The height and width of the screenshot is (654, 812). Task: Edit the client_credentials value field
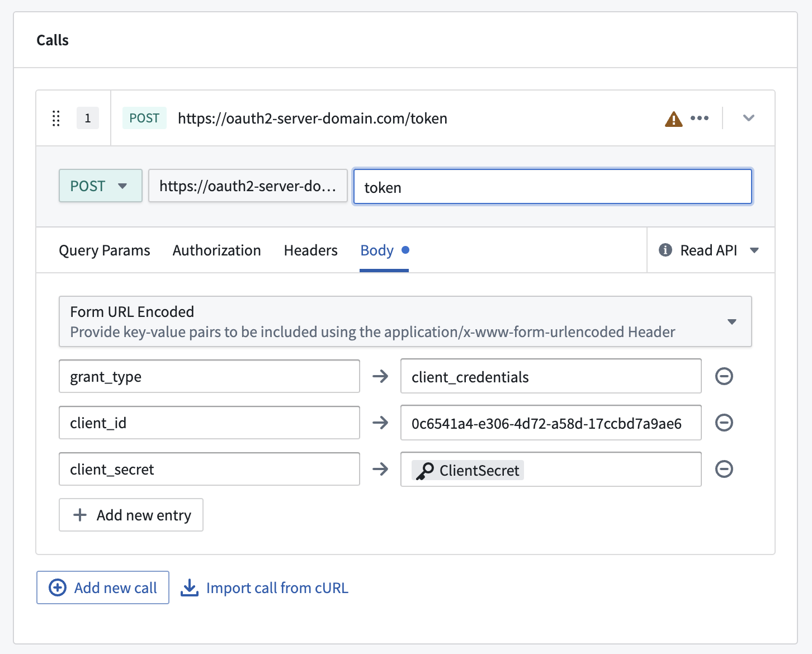pyautogui.click(x=551, y=377)
